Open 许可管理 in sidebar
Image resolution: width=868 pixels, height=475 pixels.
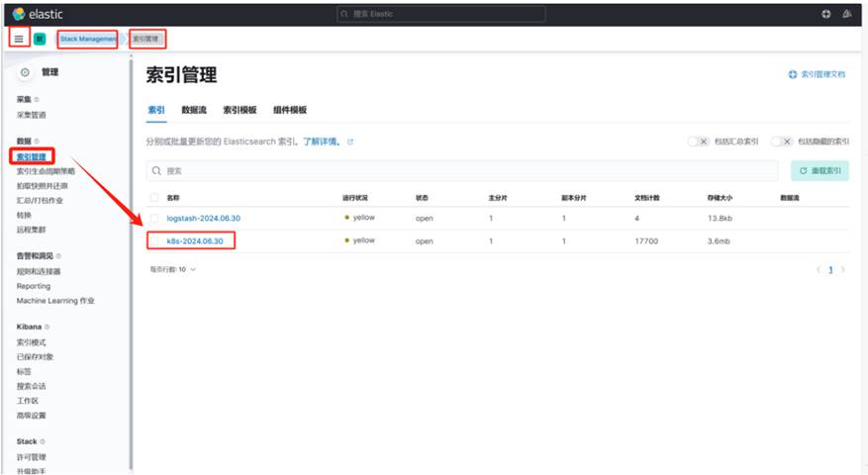pos(31,457)
